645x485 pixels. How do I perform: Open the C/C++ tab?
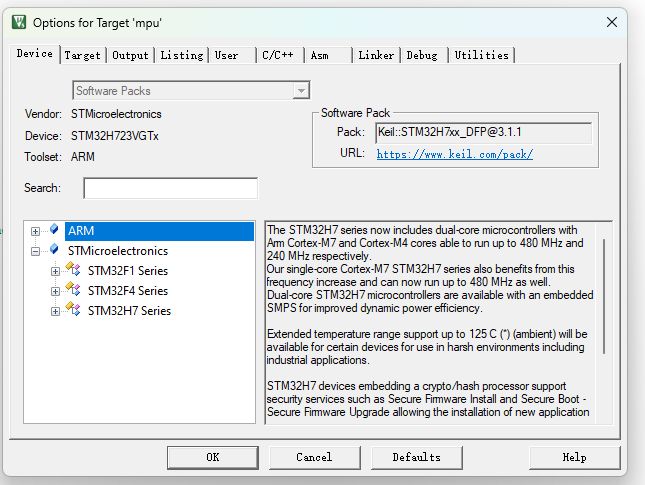click(x=278, y=56)
